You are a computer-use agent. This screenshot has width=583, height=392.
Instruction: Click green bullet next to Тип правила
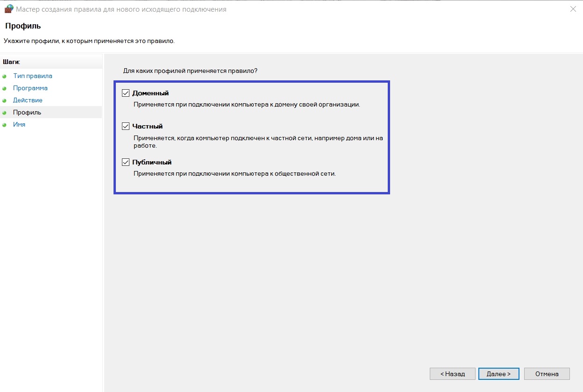point(5,76)
